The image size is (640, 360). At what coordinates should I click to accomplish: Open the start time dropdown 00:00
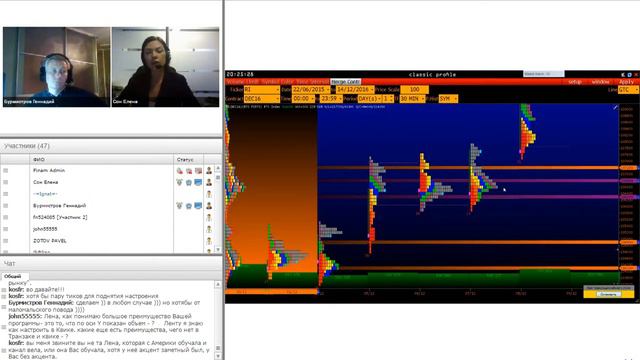tap(304, 99)
